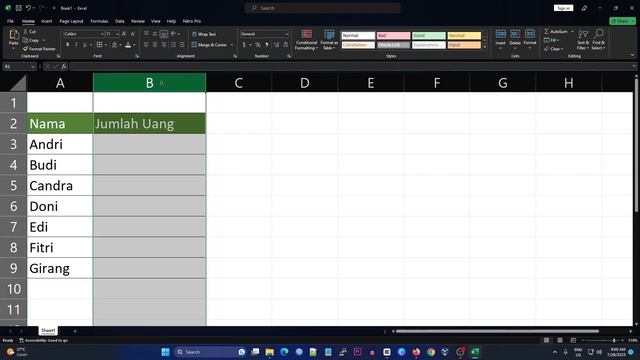Click the Orientation icon

pos(173,33)
